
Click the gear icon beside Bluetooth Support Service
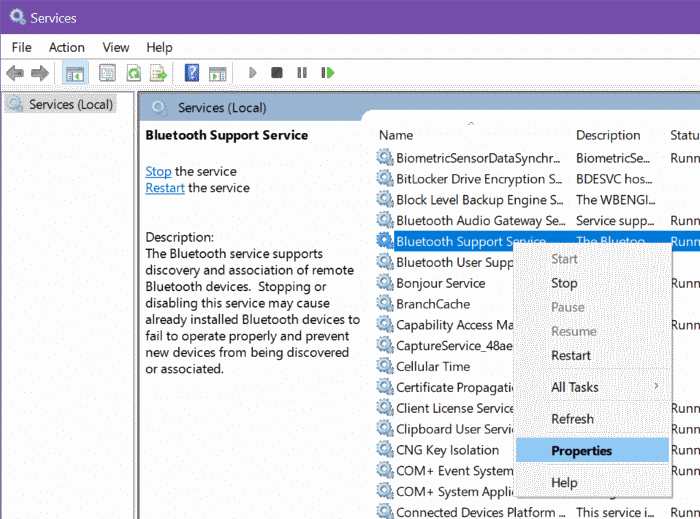pos(384,241)
